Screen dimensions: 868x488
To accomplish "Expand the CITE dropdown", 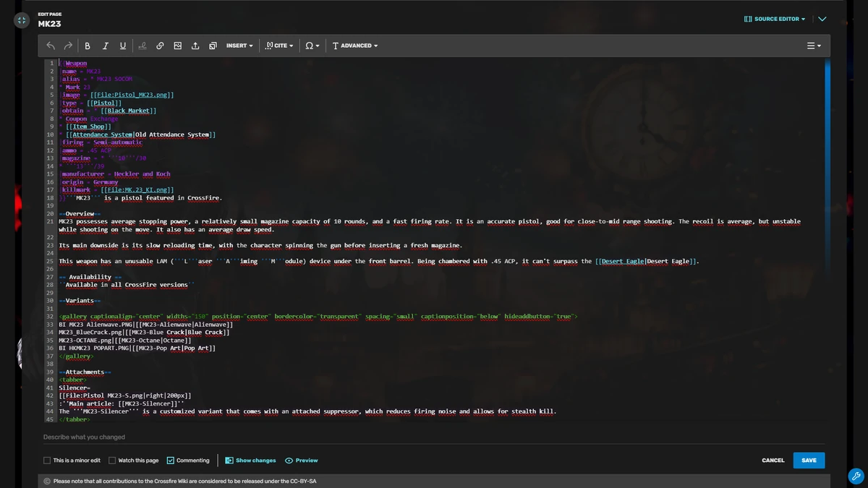I will click(279, 45).
